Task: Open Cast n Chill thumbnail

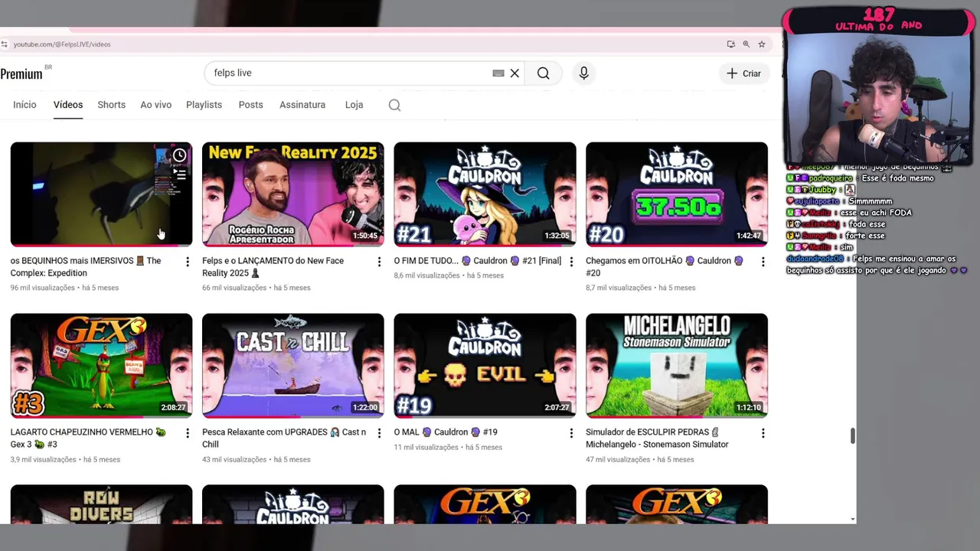Action: 293,366
